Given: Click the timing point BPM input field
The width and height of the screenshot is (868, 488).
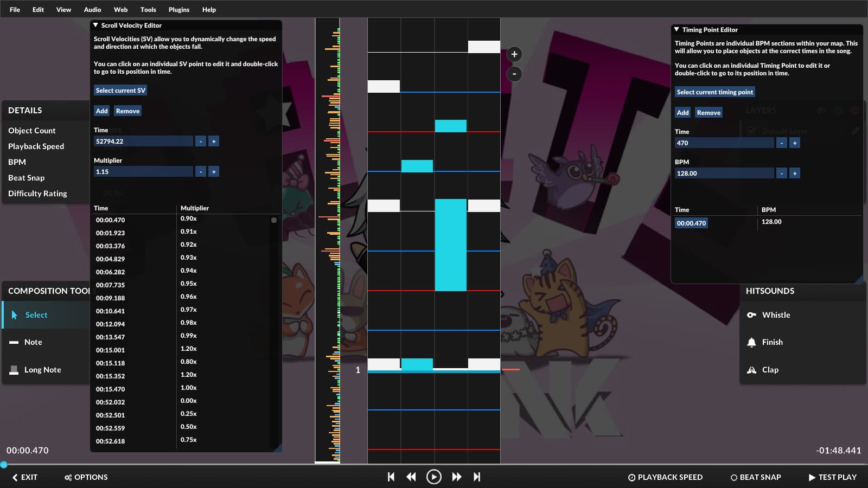Looking at the screenshot, I should [724, 174].
